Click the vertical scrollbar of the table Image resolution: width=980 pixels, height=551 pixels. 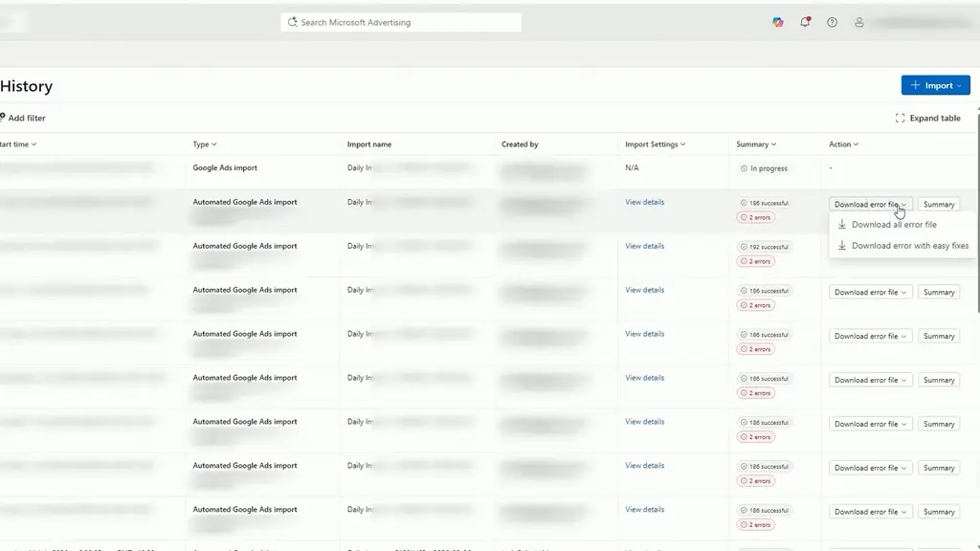(x=978, y=212)
